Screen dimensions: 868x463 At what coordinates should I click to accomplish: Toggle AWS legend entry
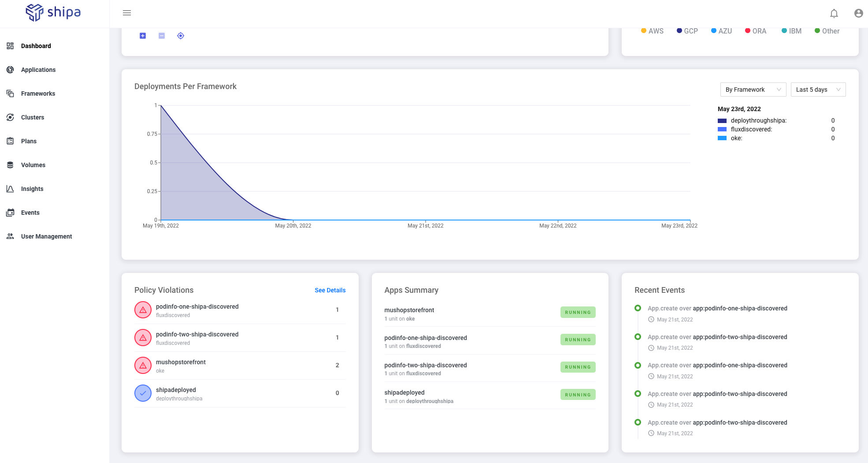click(652, 31)
